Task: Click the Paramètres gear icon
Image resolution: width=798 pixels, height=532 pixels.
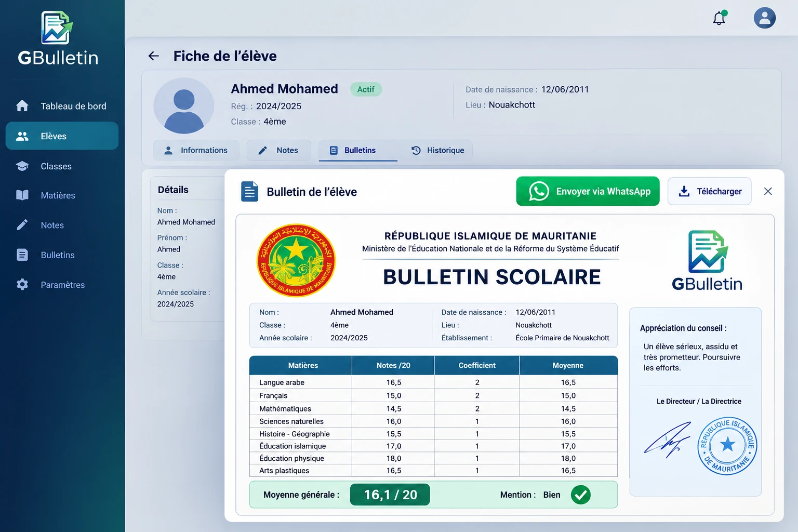Action: coord(22,285)
